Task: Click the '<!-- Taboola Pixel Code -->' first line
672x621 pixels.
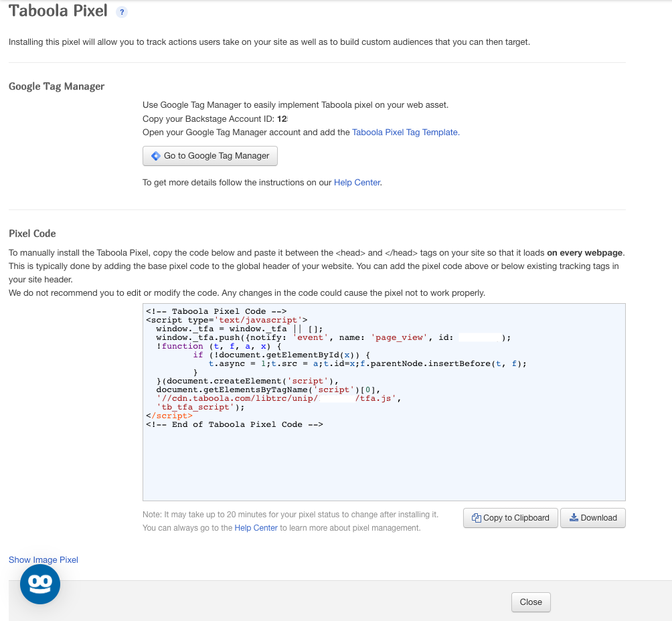Action: pos(216,311)
